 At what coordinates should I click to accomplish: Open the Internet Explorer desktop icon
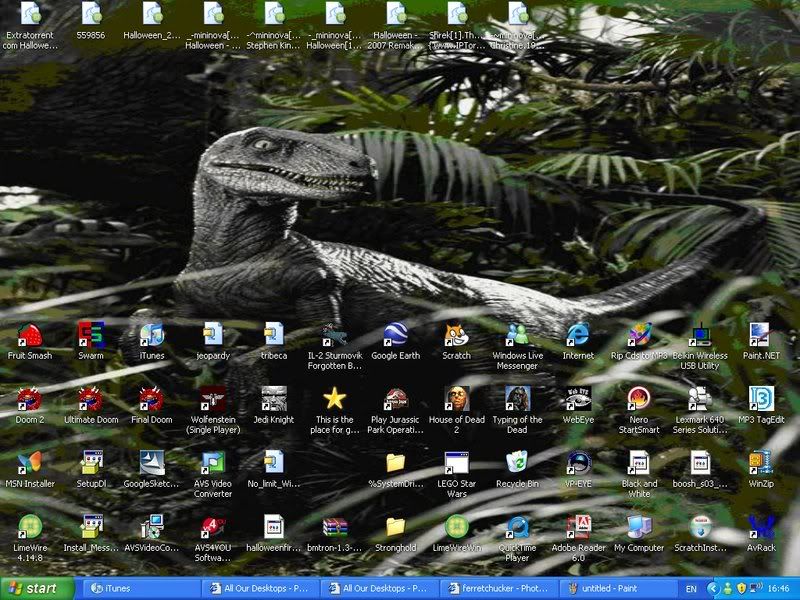tap(578, 335)
